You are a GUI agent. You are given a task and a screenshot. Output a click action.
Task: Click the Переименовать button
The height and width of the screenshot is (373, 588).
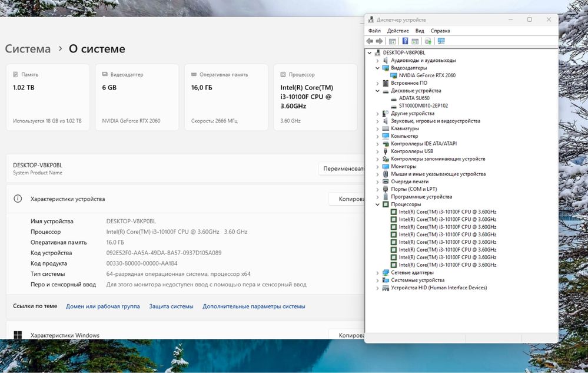[x=342, y=169]
